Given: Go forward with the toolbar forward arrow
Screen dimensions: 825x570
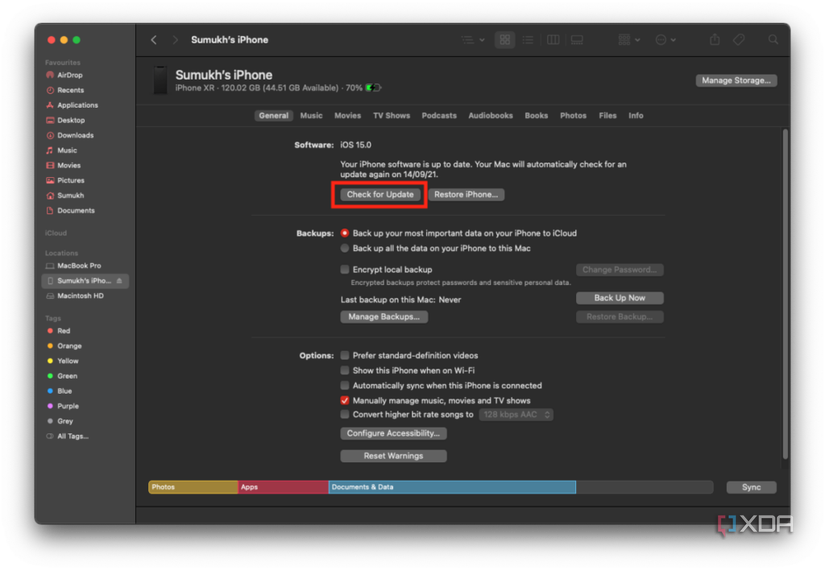Looking at the screenshot, I should pos(175,40).
